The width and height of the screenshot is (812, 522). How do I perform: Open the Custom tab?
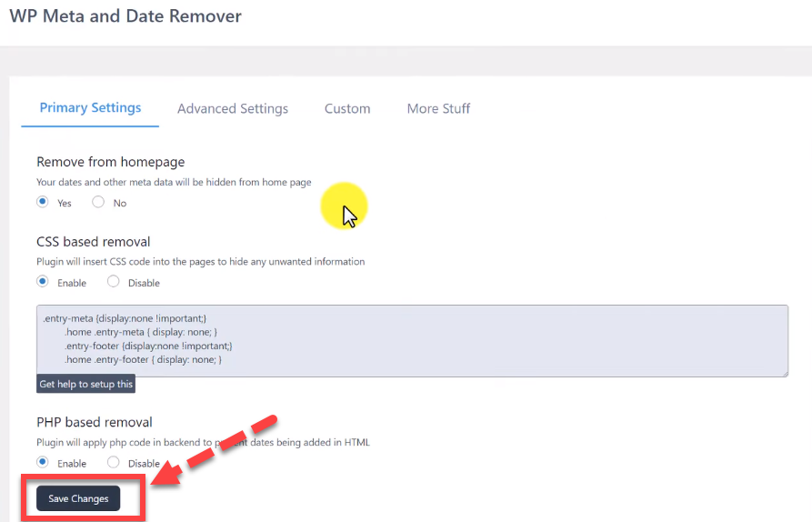pos(347,109)
